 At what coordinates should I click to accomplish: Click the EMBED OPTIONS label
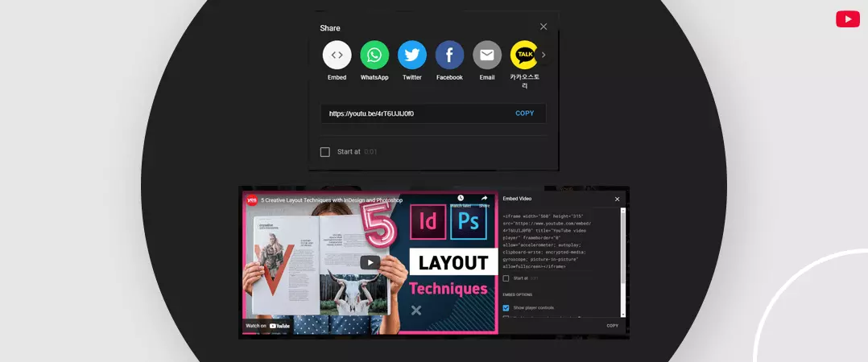point(517,294)
